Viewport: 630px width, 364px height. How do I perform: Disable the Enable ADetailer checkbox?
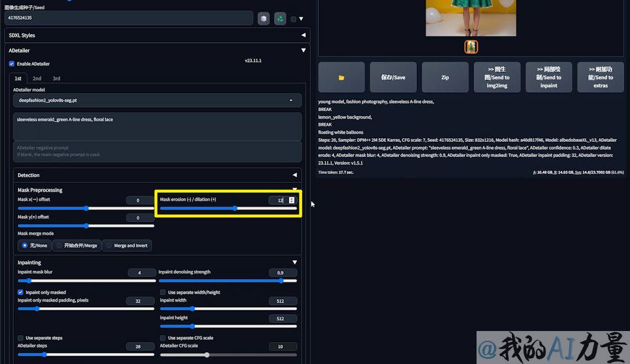pos(12,64)
